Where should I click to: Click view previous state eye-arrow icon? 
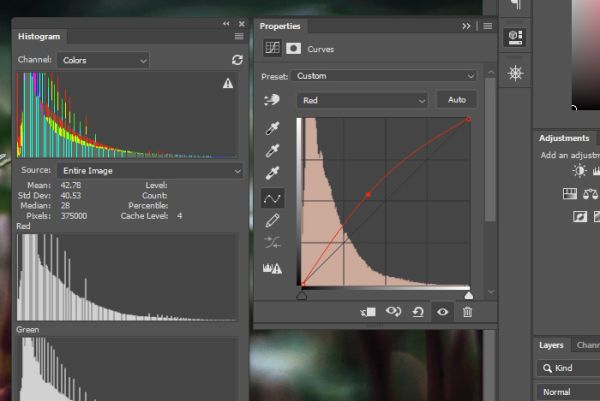coord(393,312)
